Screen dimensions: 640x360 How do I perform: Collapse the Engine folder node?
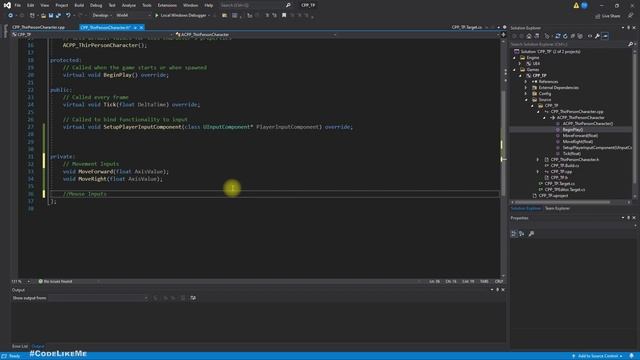click(x=514, y=58)
